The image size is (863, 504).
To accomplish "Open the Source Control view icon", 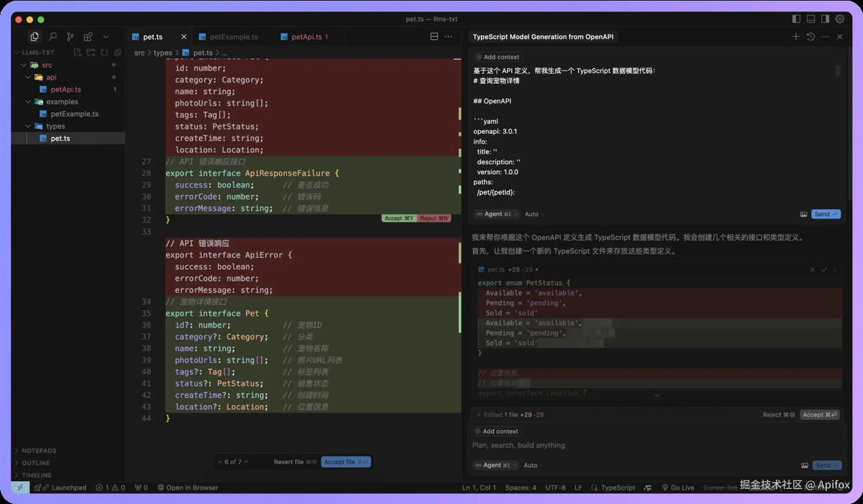I will [x=70, y=37].
